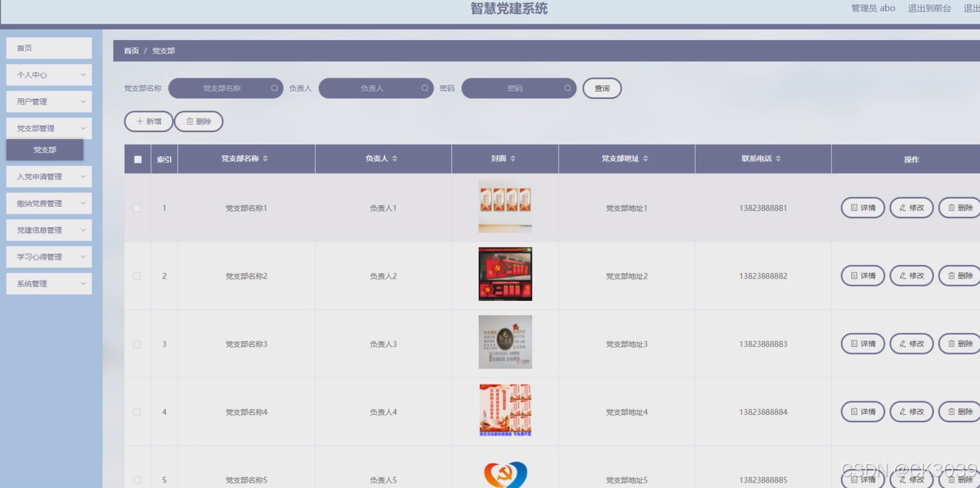This screenshot has height=488, width=980.
Task: Collapse 党支部管理 sidebar menu
Action: [49, 128]
